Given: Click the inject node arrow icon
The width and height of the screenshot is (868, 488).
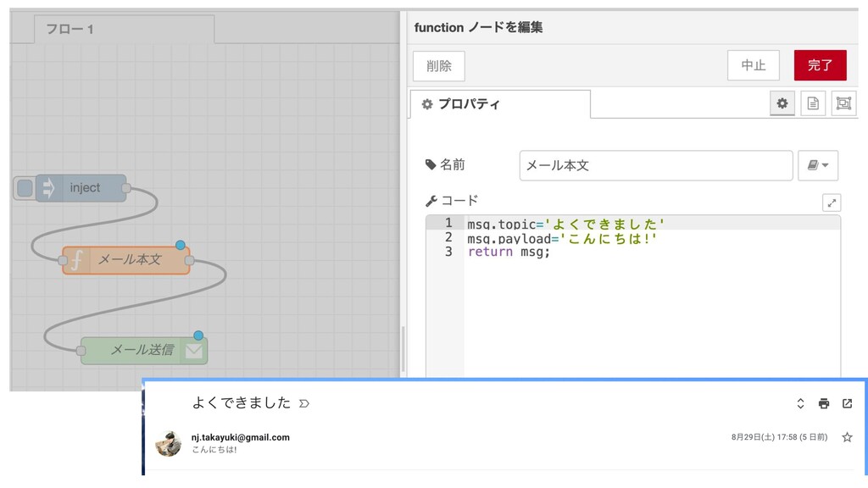Looking at the screenshot, I should [x=48, y=188].
